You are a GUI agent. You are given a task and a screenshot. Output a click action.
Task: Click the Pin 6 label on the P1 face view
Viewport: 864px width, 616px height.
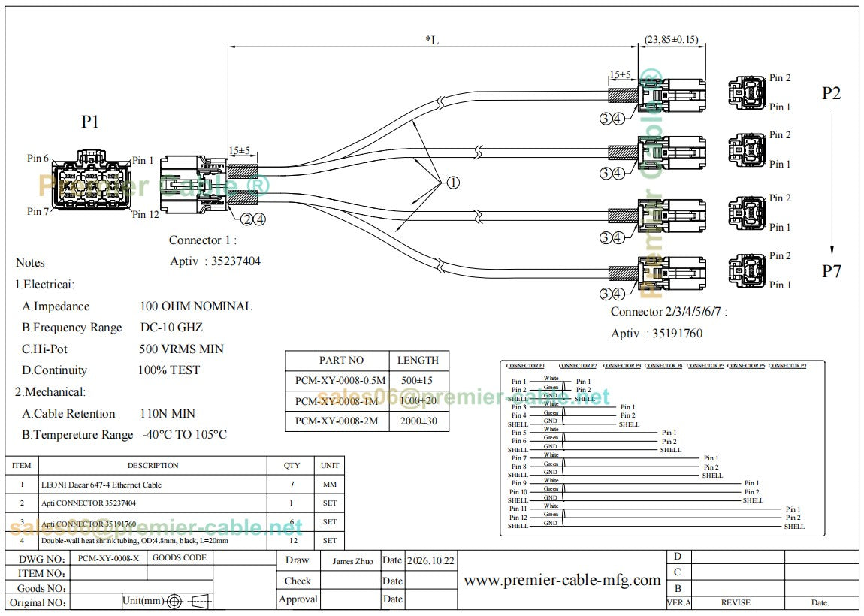click(x=38, y=159)
